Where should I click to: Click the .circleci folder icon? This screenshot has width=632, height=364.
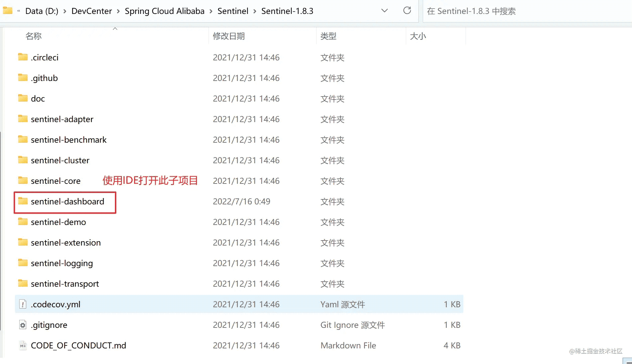[23, 57]
